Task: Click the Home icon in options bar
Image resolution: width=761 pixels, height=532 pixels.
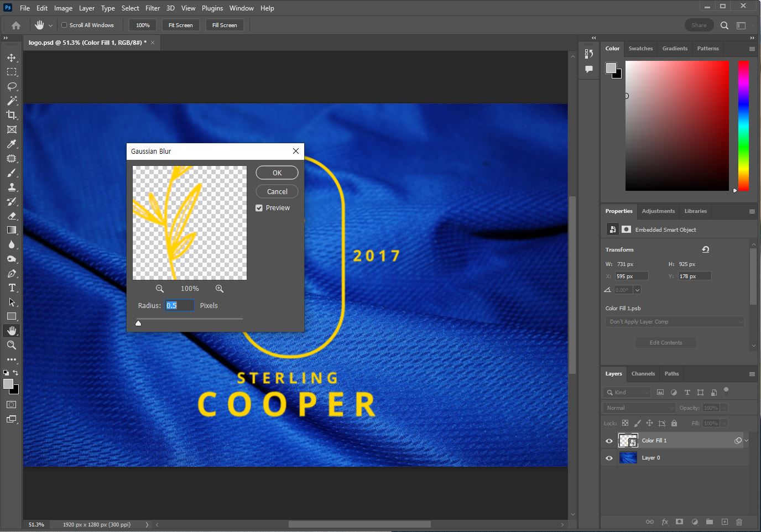Action: pos(16,25)
